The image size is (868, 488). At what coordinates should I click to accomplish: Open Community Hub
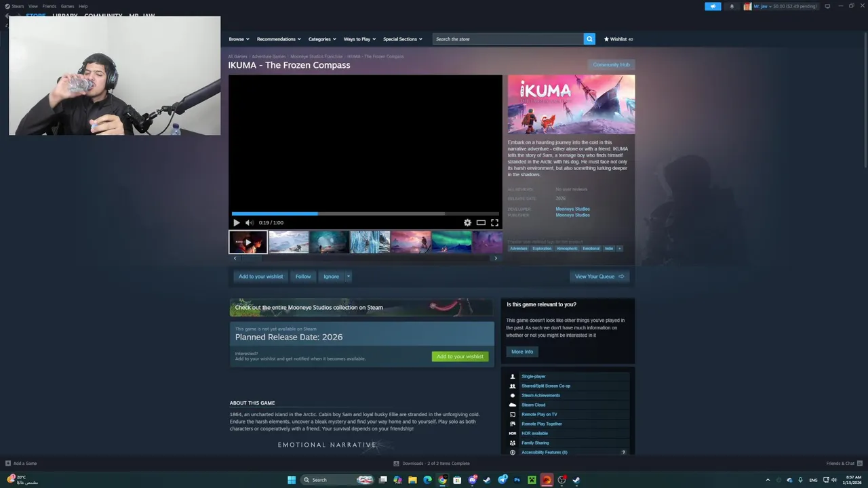pos(611,64)
